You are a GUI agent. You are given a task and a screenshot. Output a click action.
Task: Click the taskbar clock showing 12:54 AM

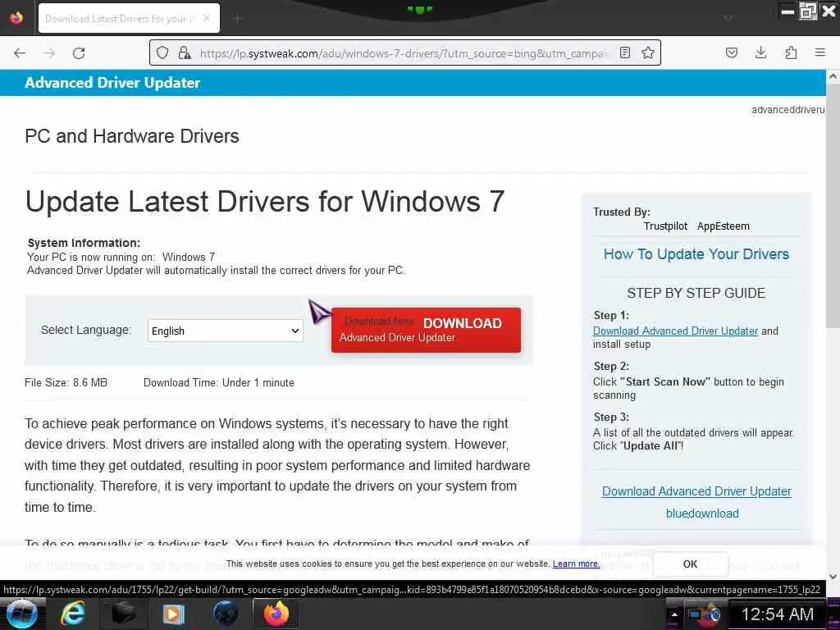778,614
